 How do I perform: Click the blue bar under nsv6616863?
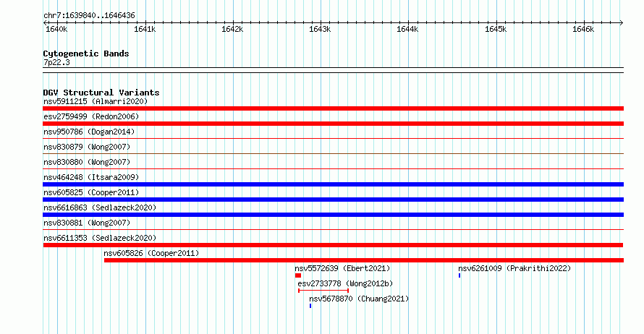coord(333,215)
